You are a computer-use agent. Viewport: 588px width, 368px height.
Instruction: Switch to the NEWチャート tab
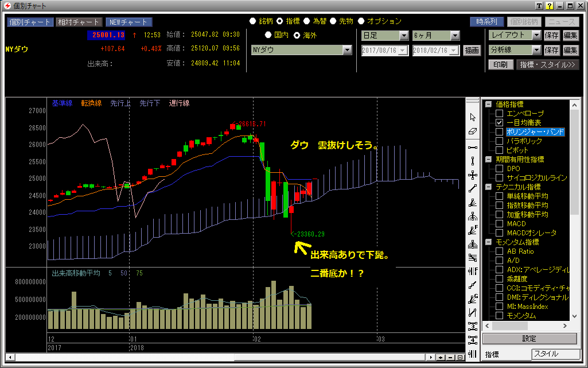[x=128, y=22]
